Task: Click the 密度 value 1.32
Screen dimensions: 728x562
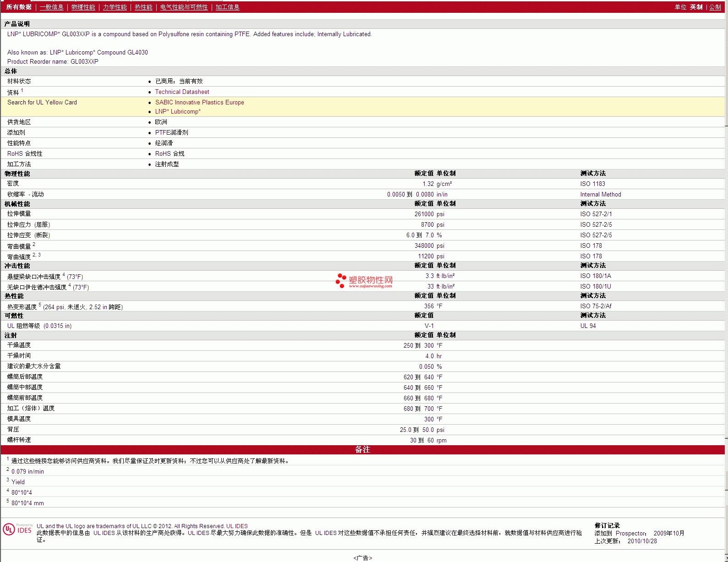Action: [428, 184]
